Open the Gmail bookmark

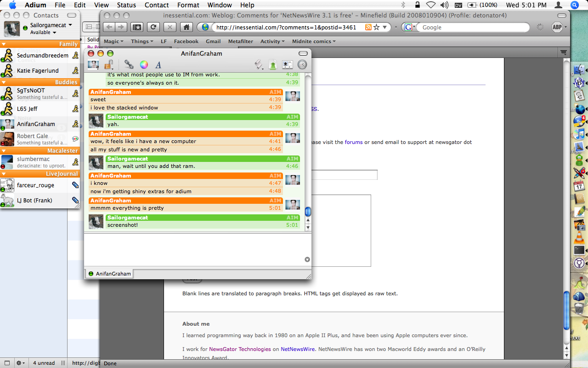(x=213, y=41)
